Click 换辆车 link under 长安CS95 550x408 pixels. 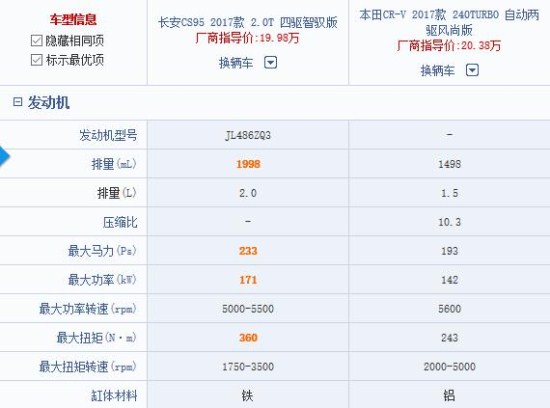point(236,63)
